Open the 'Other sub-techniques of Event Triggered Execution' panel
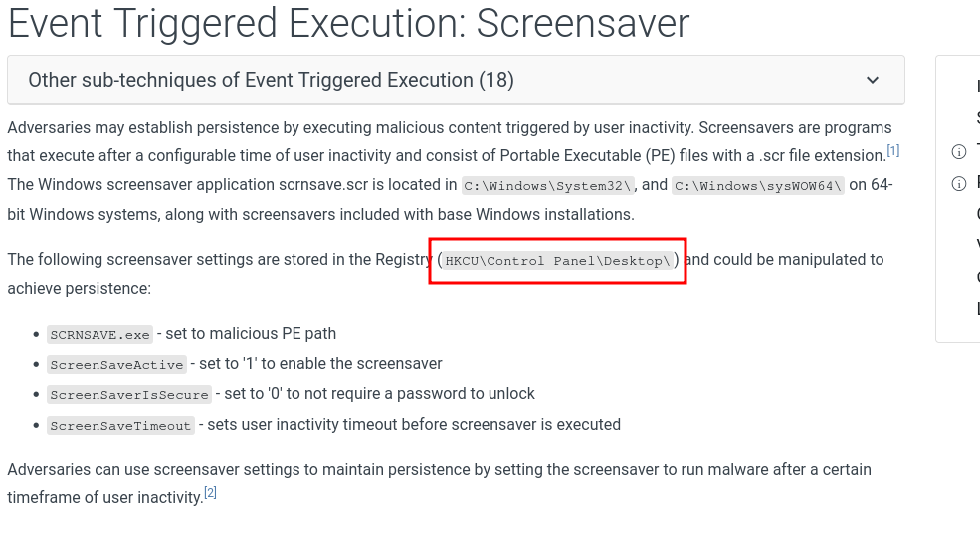Image resolution: width=980 pixels, height=548 pixels. coord(271,80)
